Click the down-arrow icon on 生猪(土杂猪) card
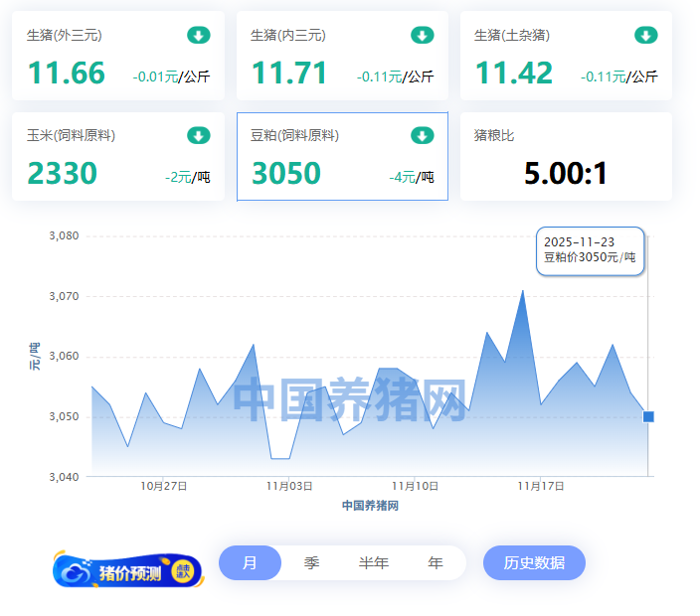This screenshot has height=616, width=700. [646, 36]
